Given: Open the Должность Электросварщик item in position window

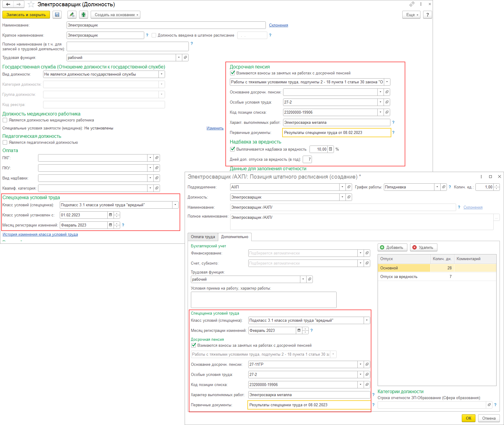Looking at the screenshot, I should (349, 197).
